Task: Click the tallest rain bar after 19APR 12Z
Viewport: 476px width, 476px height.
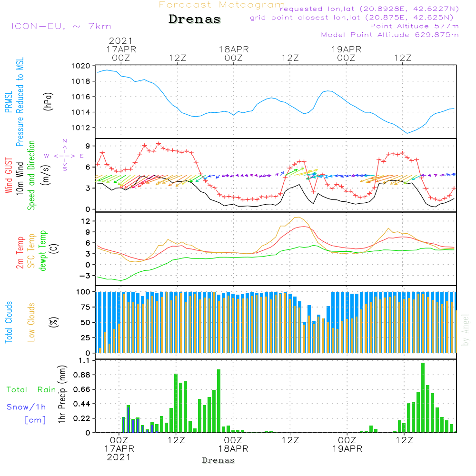Action: pos(423,397)
